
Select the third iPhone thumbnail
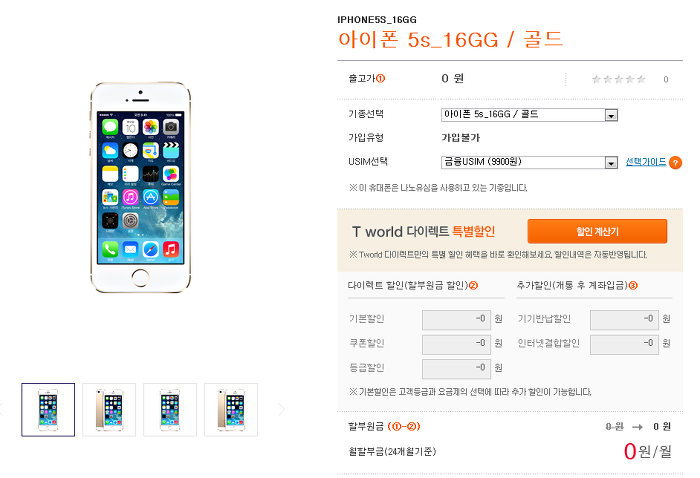tap(170, 410)
